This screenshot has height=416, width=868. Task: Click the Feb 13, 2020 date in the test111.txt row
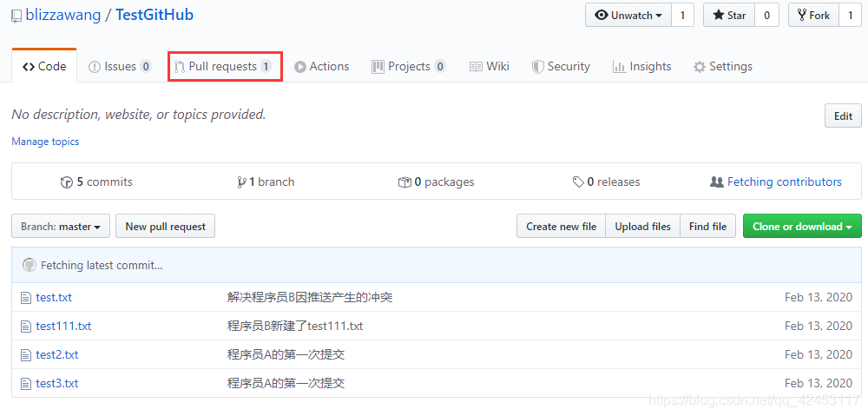coord(819,327)
